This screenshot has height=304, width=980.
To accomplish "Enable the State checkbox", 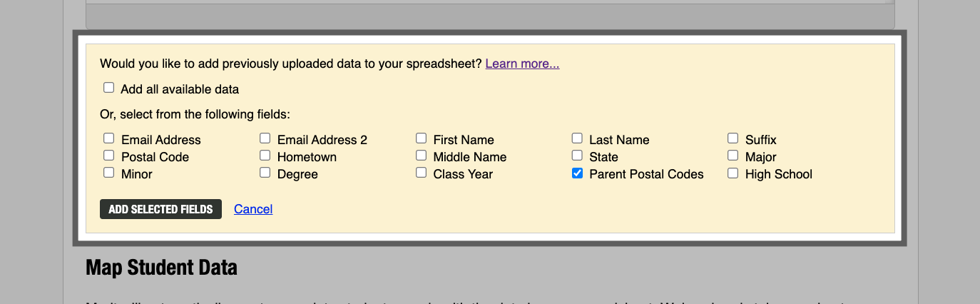I will [578, 156].
